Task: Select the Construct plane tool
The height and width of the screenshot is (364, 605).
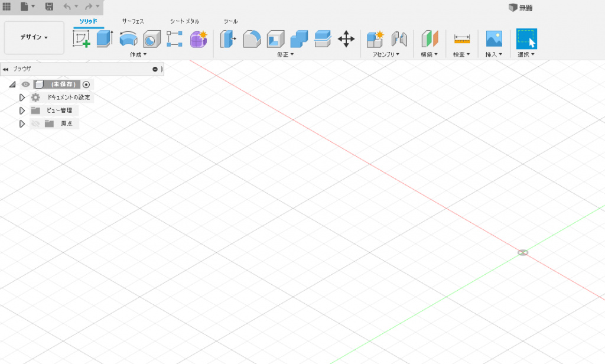Action: 430,39
